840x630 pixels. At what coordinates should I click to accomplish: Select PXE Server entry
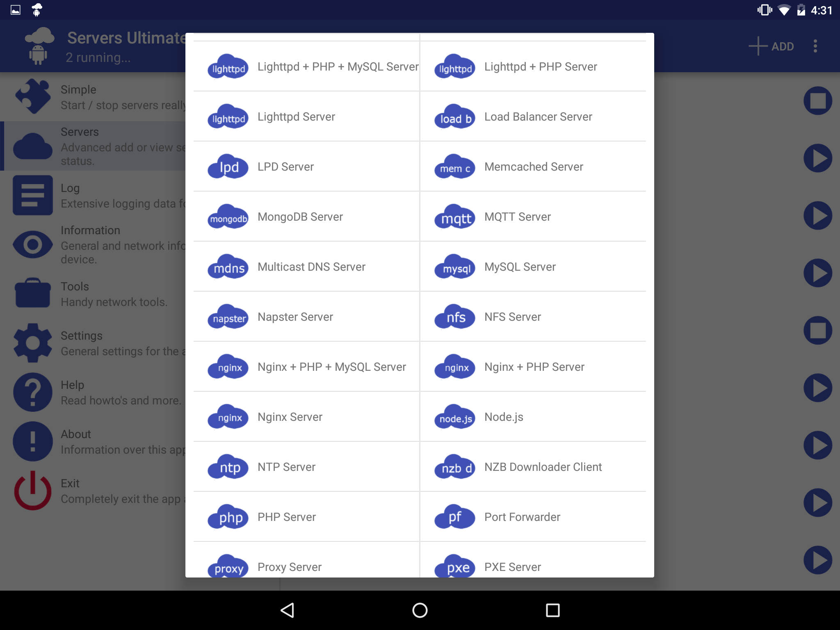[533, 560]
